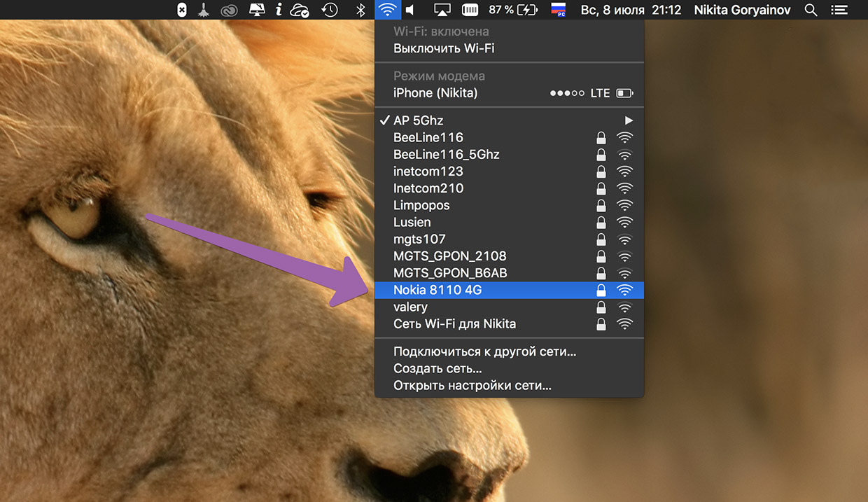This screenshot has height=502, width=868.
Task: Select Выключить Wi-Fi
Action: point(509,48)
